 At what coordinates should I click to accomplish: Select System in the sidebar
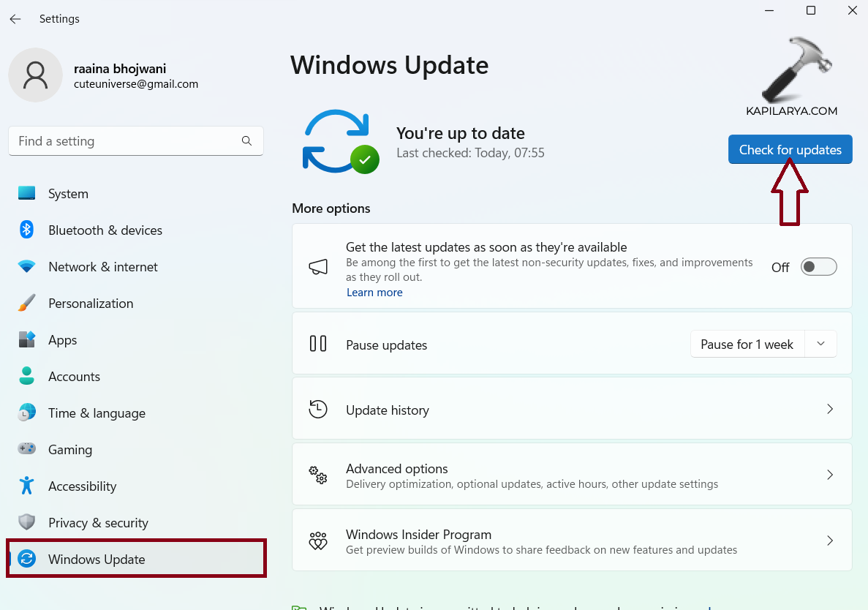tap(68, 194)
